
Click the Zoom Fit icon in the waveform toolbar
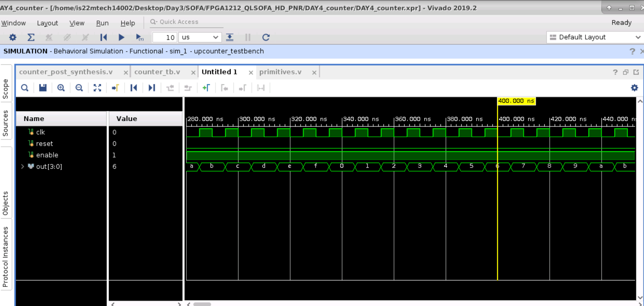98,88
